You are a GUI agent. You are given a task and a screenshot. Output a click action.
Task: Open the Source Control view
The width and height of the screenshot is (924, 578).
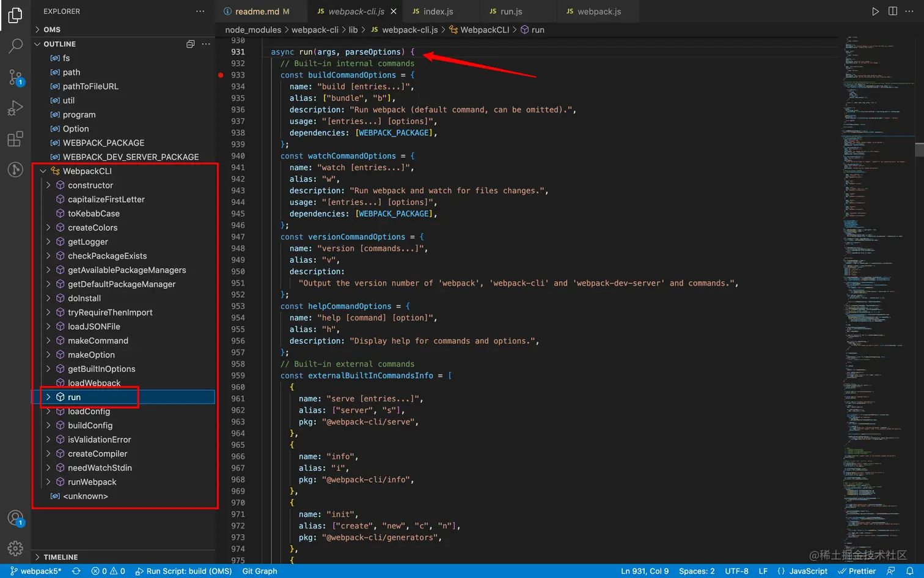(15, 77)
